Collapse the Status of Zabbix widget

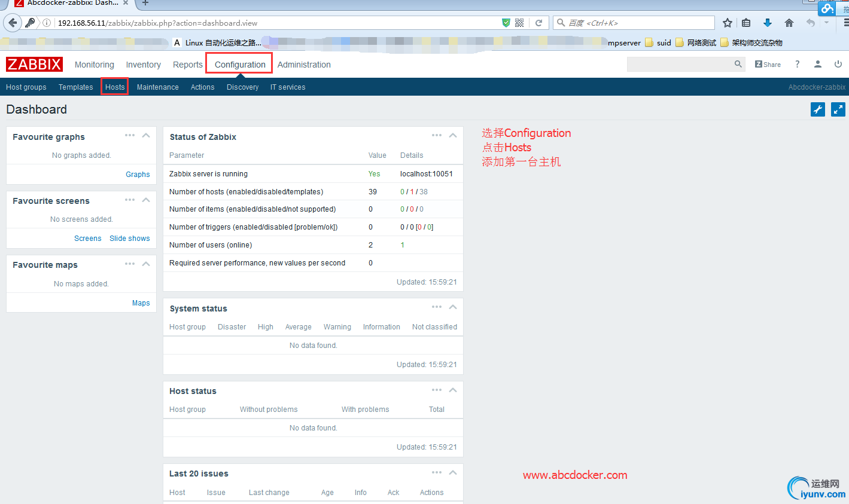[453, 135]
